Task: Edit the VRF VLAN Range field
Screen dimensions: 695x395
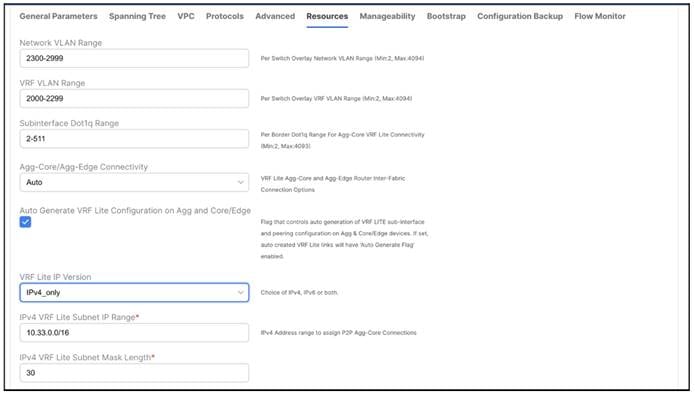Action: 134,98
